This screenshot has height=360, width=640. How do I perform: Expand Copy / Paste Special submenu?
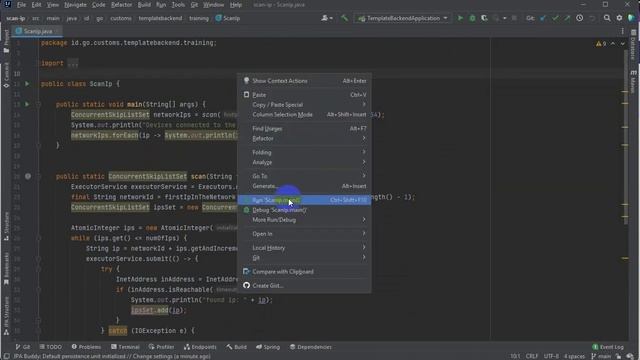pos(304,105)
